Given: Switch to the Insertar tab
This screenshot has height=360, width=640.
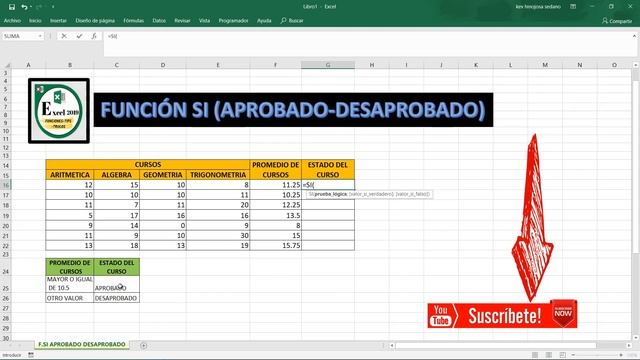Looking at the screenshot, I should pyautogui.click(x=58, y=20).
